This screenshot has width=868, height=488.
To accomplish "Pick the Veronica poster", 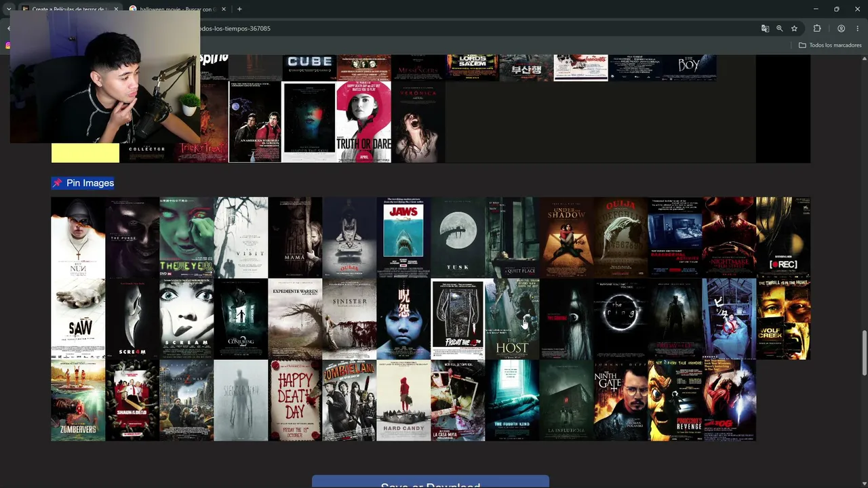I will coord(418,122).
